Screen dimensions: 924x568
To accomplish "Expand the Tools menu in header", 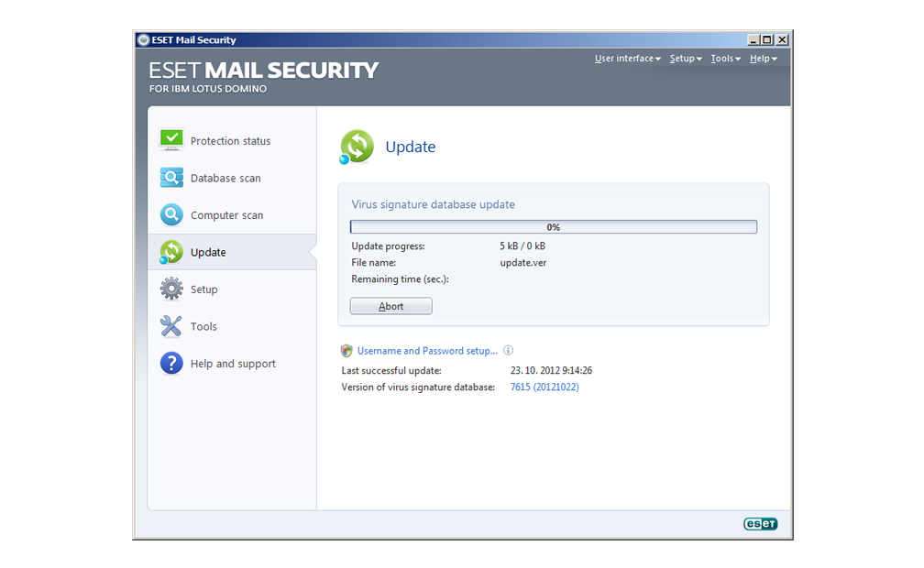I will coord(725,59).
